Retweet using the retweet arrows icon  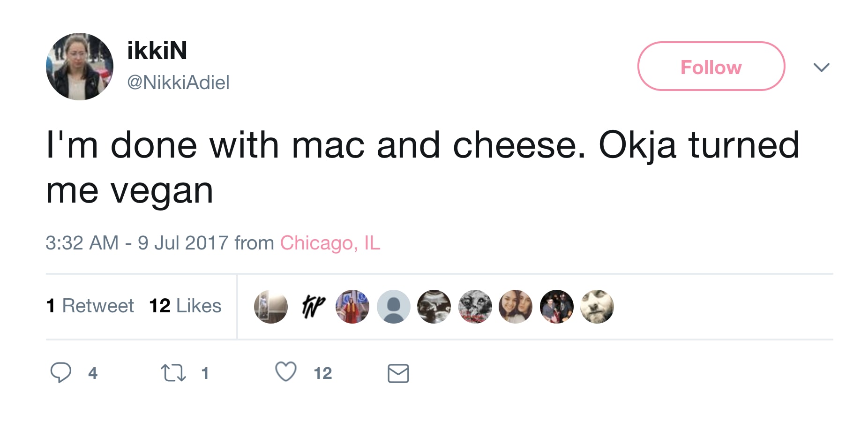click(x=173, y=373)
